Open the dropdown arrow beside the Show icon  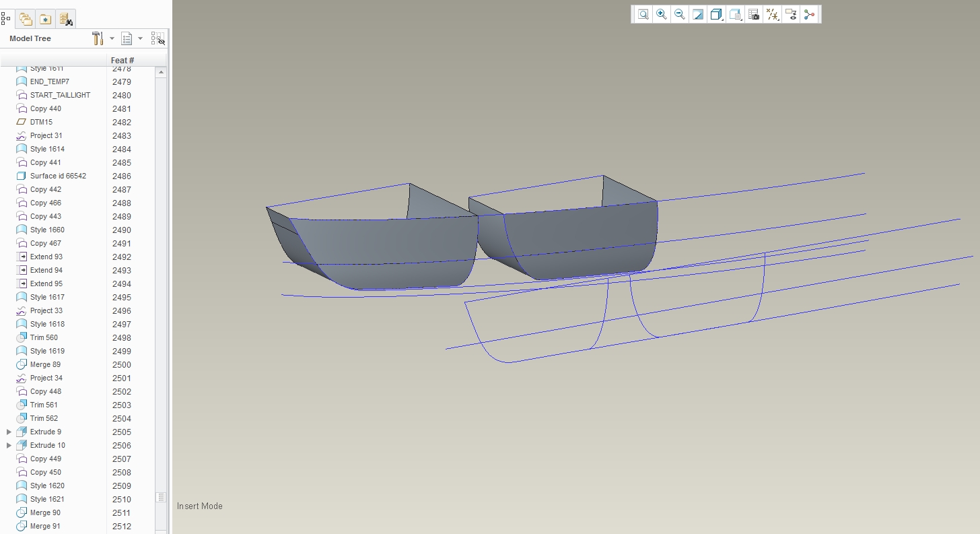[x=140, y=38]
